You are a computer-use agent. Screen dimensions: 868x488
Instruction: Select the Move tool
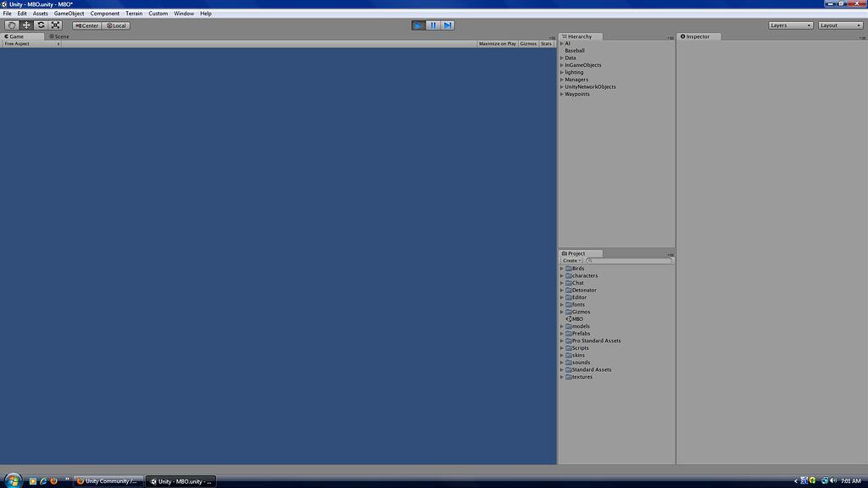(25, 25)
